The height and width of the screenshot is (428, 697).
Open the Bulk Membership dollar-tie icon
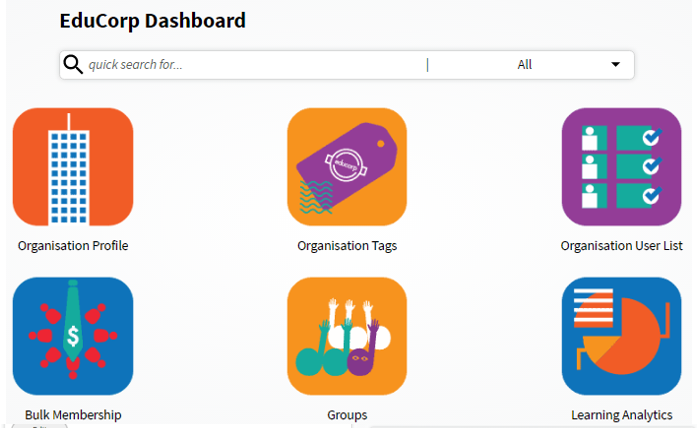(x=73, y=336)
